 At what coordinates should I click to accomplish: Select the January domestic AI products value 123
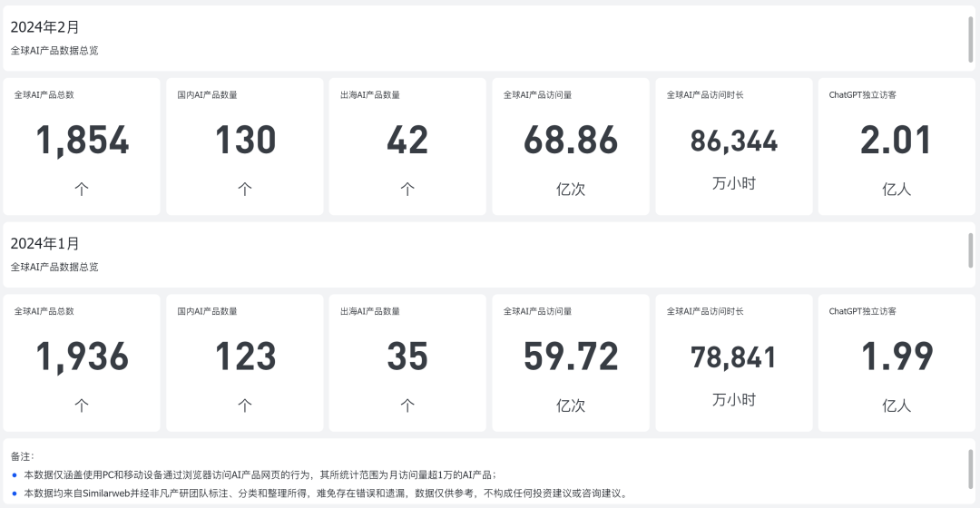coord(245,357)
